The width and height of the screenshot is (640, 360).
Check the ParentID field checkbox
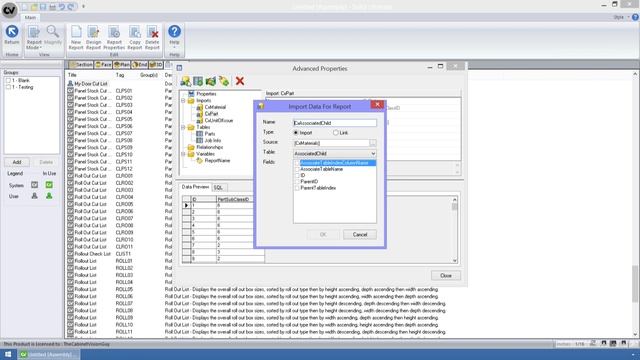[297, 182]
